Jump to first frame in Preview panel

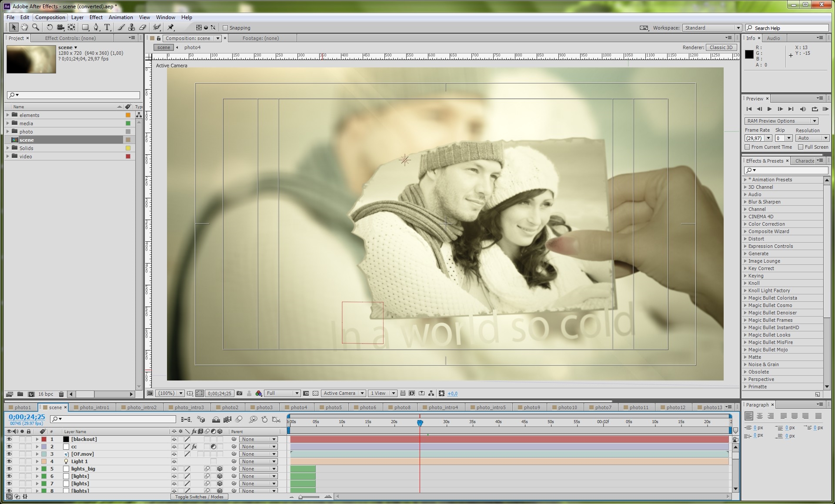749,109
